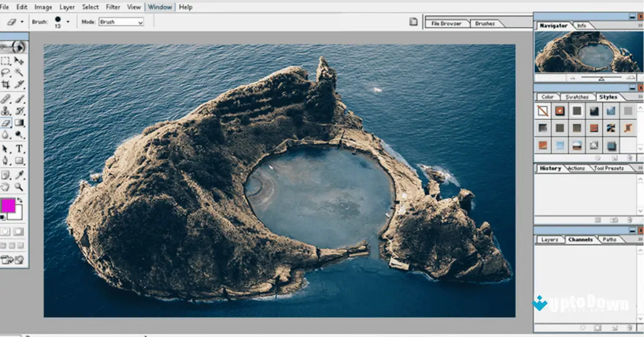644x337 pixels.
Task: Open the Filter menu
Action: click(x=113, y=7)
